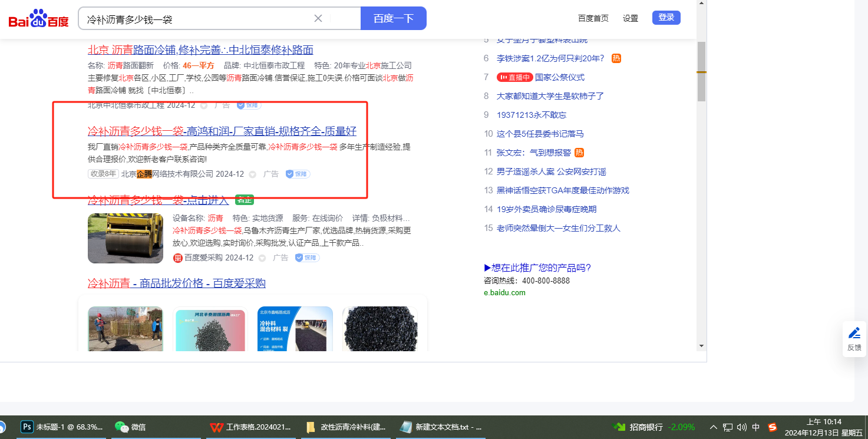Click the Sogou input method tray icon
Viewport: 868px width, 439px height.
[x=773, y=427]
